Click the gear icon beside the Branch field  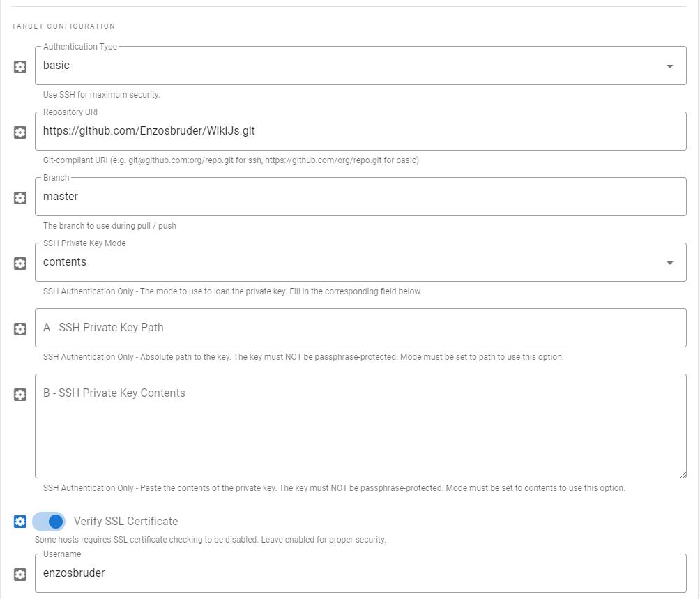[x=20, y=198]
